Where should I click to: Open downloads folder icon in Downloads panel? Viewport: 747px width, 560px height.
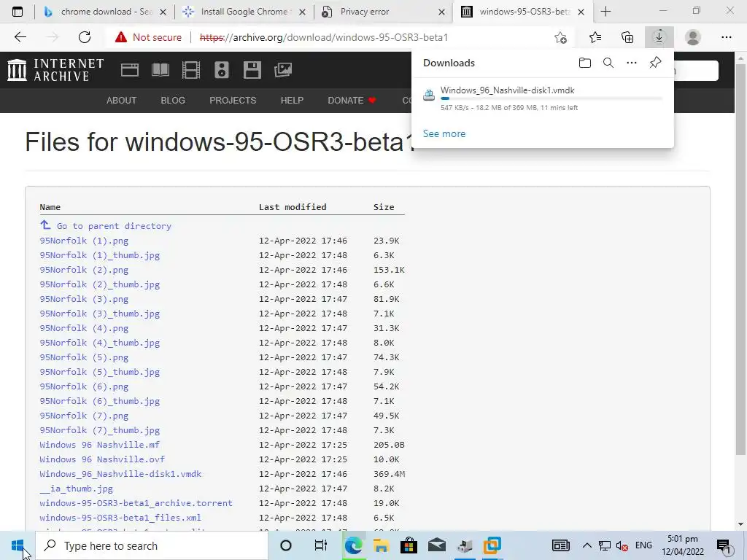(x=584, y=63)
